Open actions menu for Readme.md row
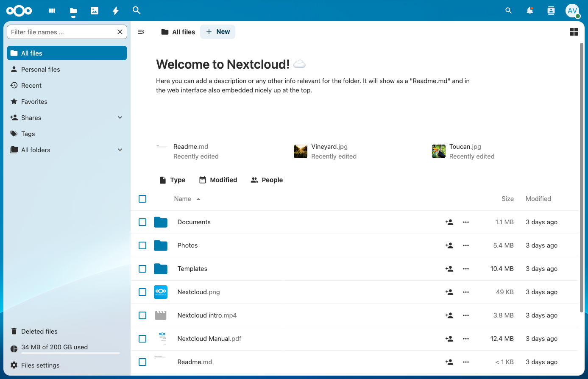588x379 pixels. pyautogui.click(x=466, y=362)
